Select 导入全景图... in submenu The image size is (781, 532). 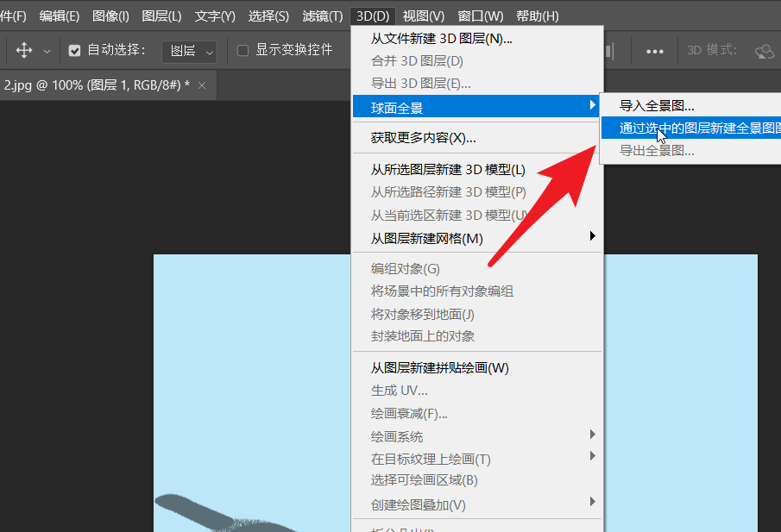tap(691, 105)
